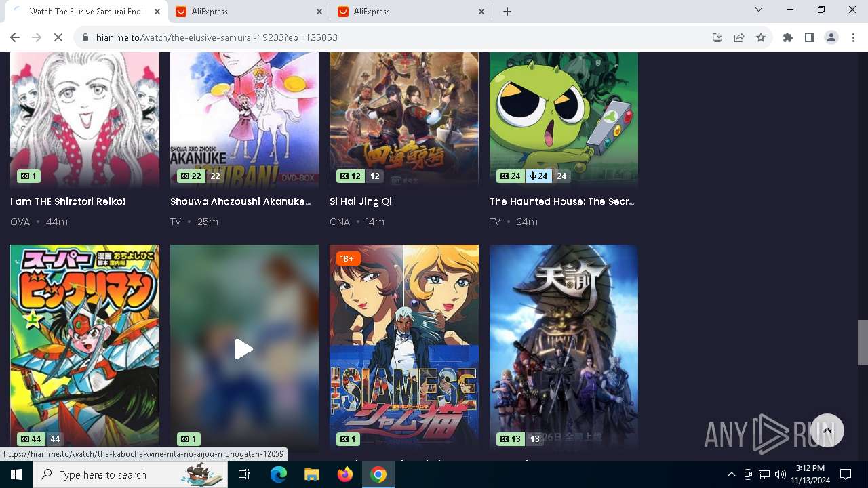The width and height of the screenshot is (868, 488).
Task: Click the Si Hai Jing Qi title
Action: pyautogui.click(x=361, y=201)
